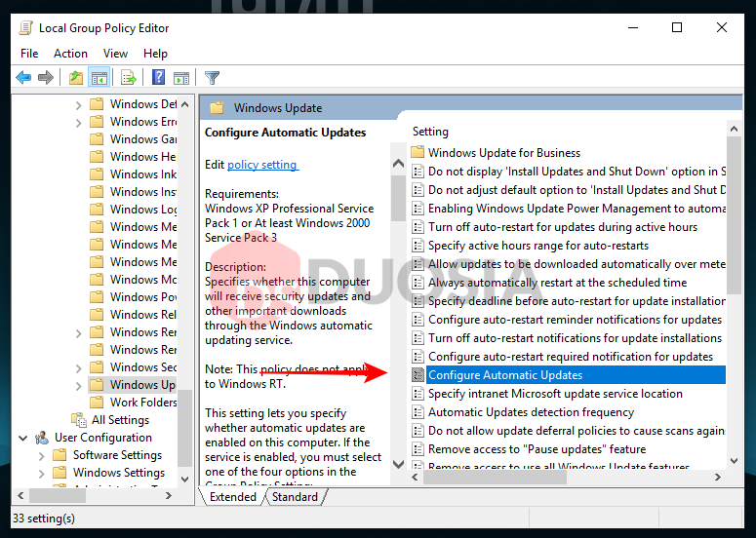Click the Work Folders folder icon
The height and width of the screenshot is (538, 756).
97,403
